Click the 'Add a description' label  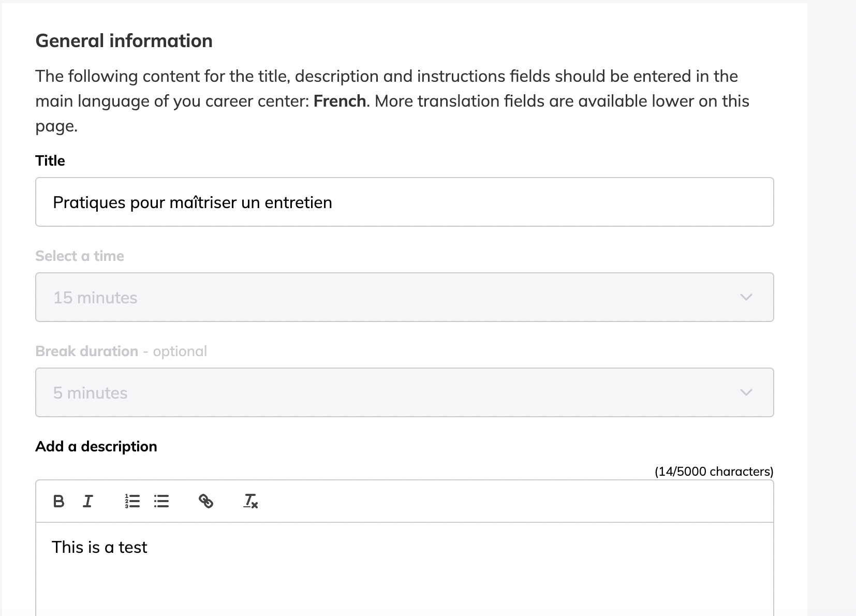coord(96,446)
